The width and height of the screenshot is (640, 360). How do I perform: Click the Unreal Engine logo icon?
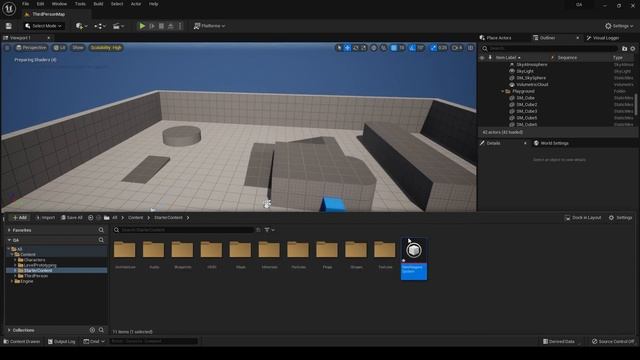click(9, 8)
